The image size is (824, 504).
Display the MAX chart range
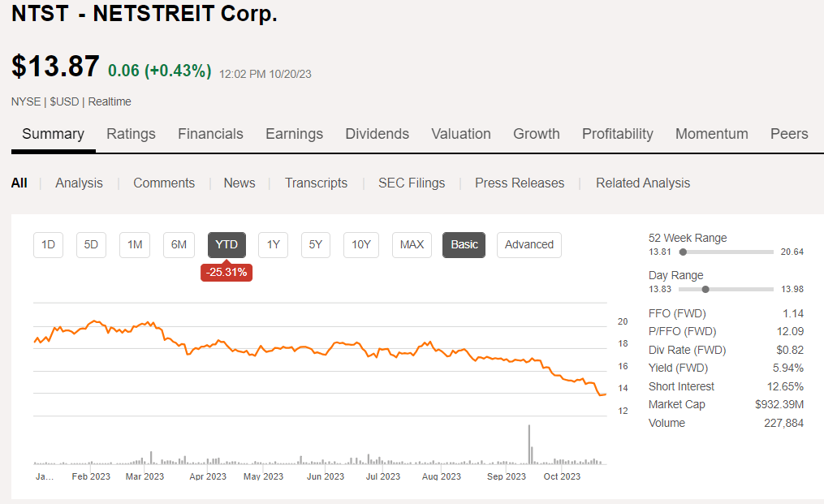pos(412,244)
